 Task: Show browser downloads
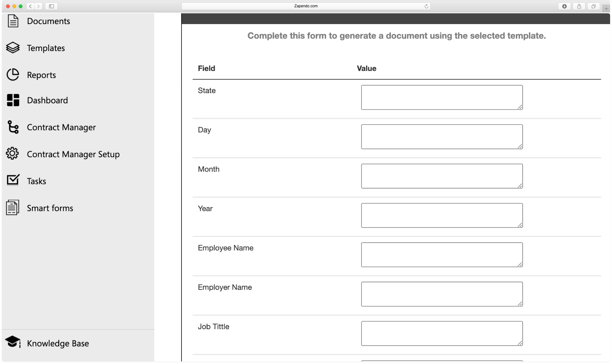tap(564, 6)
